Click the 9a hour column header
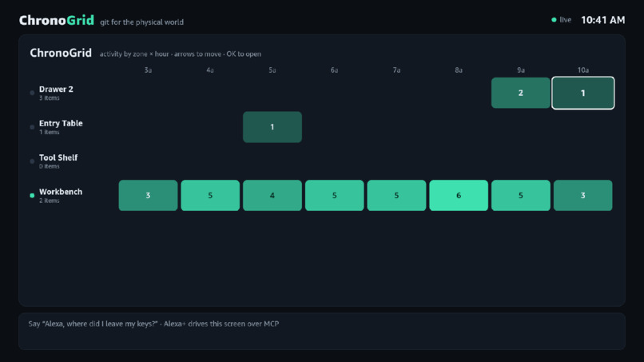 pyautogui.click(x=520, y=70)
